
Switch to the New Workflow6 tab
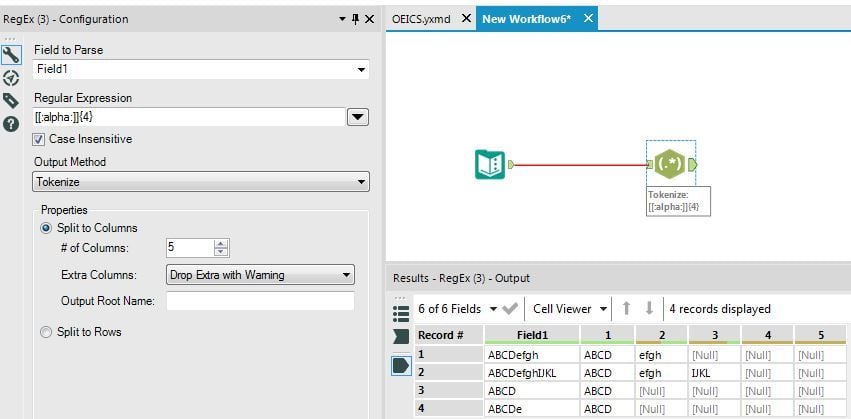coord(526,19)
